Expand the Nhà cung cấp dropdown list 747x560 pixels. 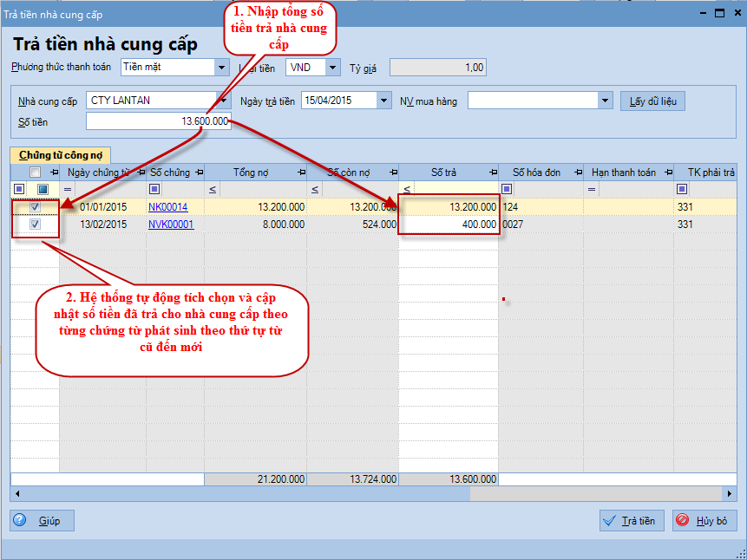(x=222, y=101)
